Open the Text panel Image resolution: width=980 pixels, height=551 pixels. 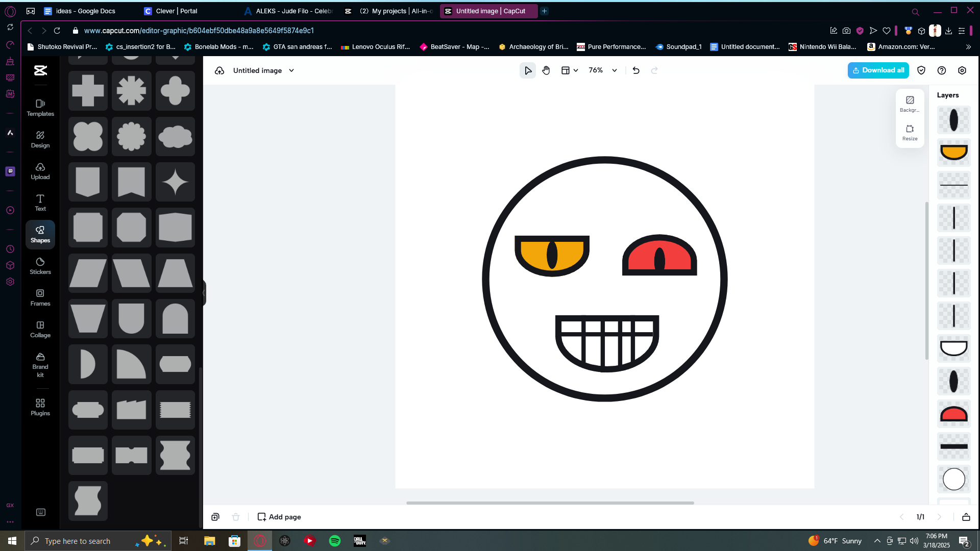pyautogui.click(x=40, y=203)
